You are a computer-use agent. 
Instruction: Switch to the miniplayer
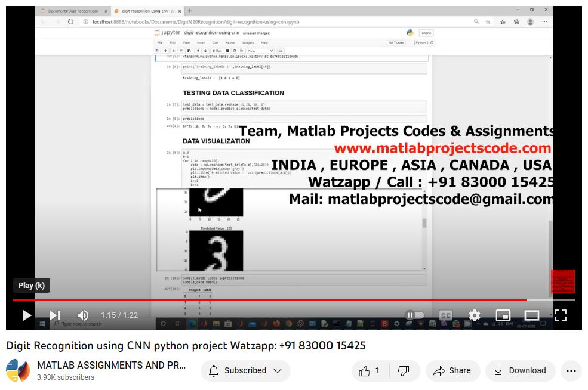pos(503,315)
